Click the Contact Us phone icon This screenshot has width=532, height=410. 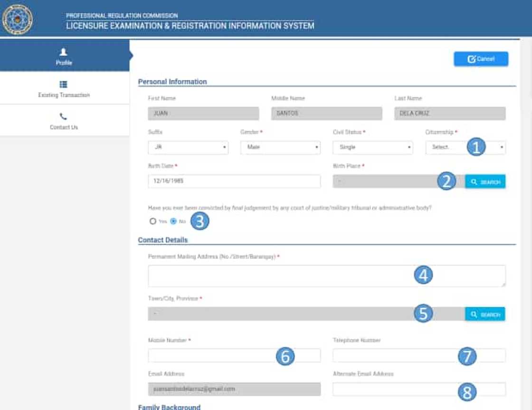tap(64, 117)
